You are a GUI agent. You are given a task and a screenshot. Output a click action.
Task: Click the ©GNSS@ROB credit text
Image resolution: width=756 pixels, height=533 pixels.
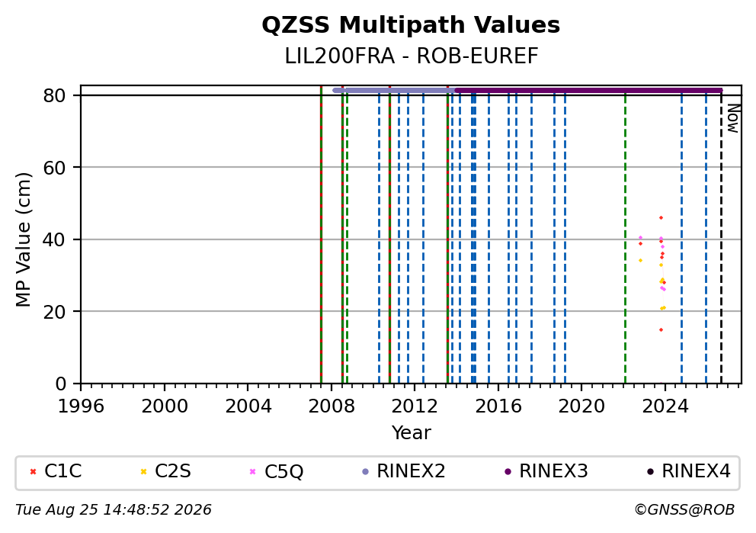684,510
